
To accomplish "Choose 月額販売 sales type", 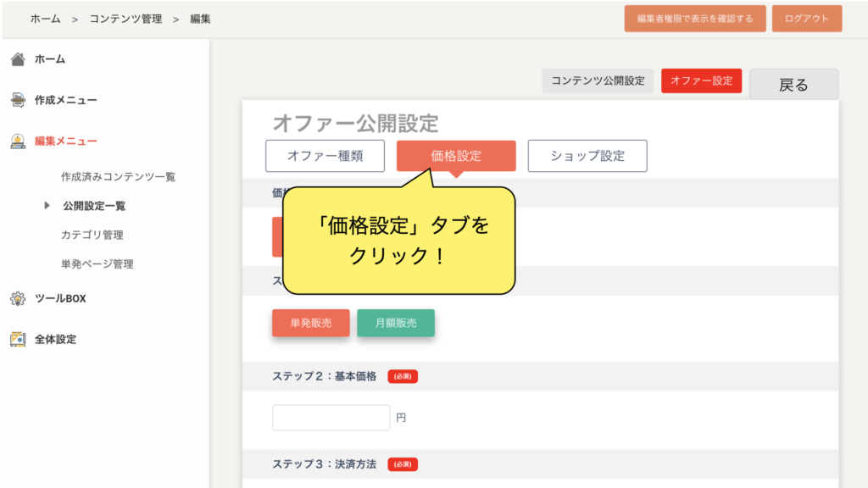I will click(x=395, y=323).
